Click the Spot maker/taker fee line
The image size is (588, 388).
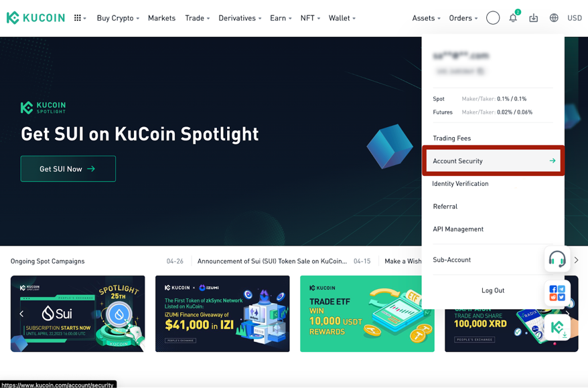pyautogui.click(x=480, y=99)
